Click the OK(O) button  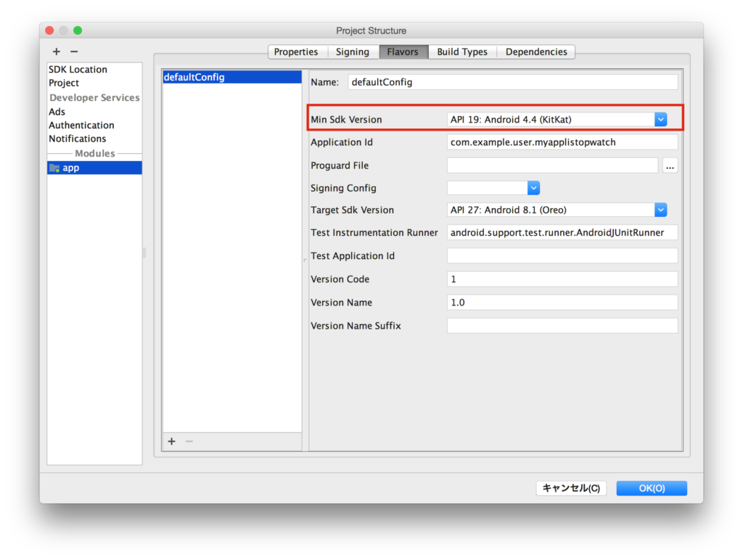[x=652, y=488]
